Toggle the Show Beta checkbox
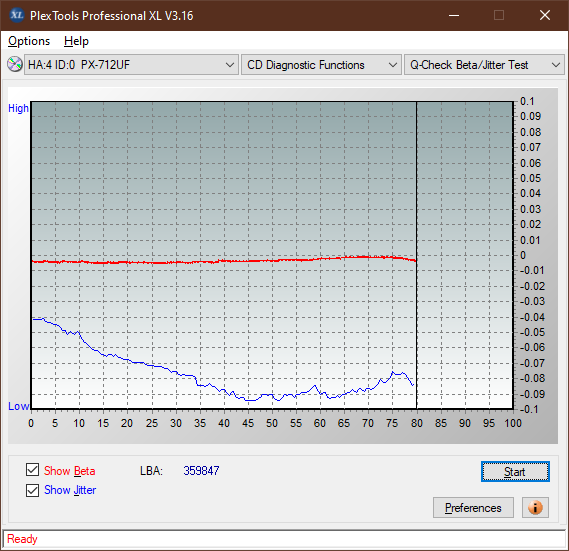The height and width of the screenshot is (551, 569). point(33,470)
